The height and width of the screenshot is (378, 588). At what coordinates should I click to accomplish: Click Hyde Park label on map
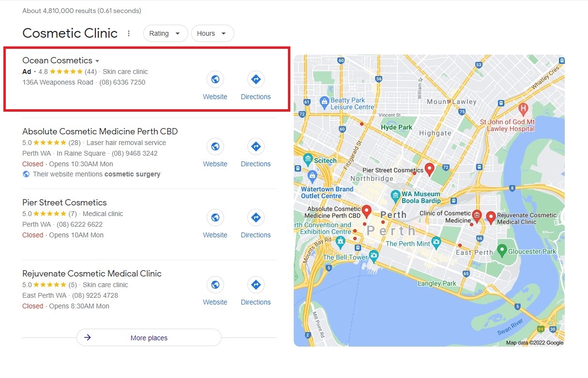(397, 127)
